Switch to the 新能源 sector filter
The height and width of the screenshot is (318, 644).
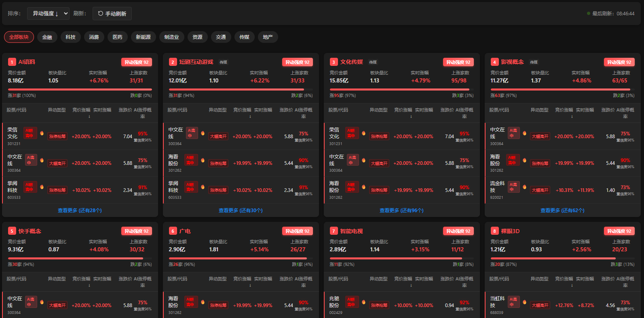point(143,37)
